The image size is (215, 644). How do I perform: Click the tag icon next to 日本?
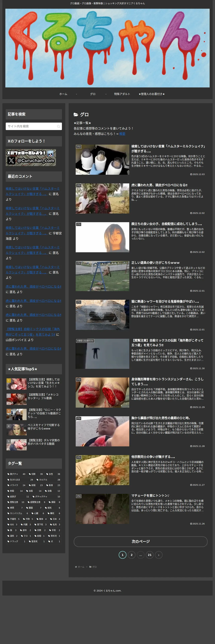point(51,519)
